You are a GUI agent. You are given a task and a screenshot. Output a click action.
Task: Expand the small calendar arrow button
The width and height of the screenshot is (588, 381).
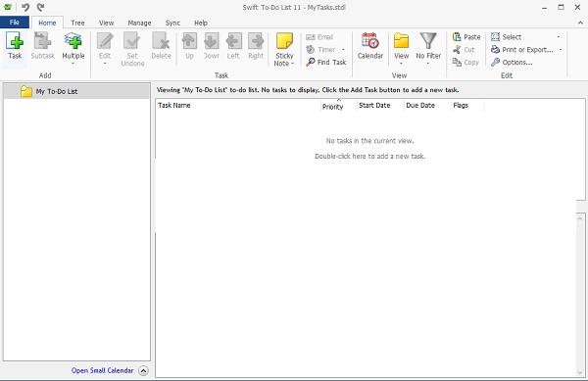(143, 370)
